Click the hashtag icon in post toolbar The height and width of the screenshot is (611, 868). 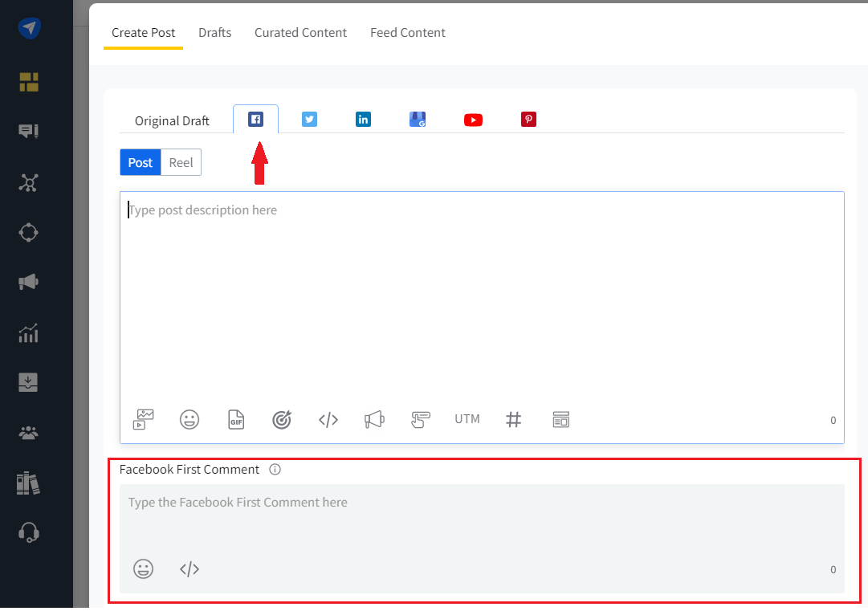tap(514, 419)
